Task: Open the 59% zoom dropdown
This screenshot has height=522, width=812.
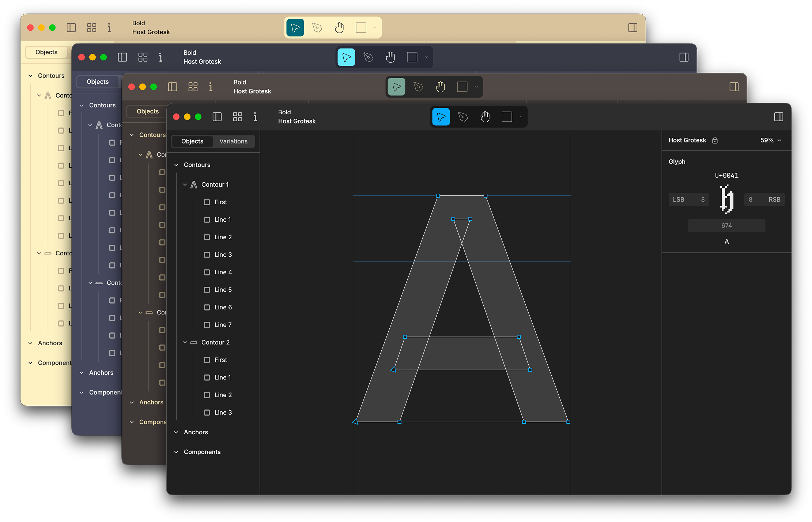Action: pyautogui.click(x=771, y=140)
